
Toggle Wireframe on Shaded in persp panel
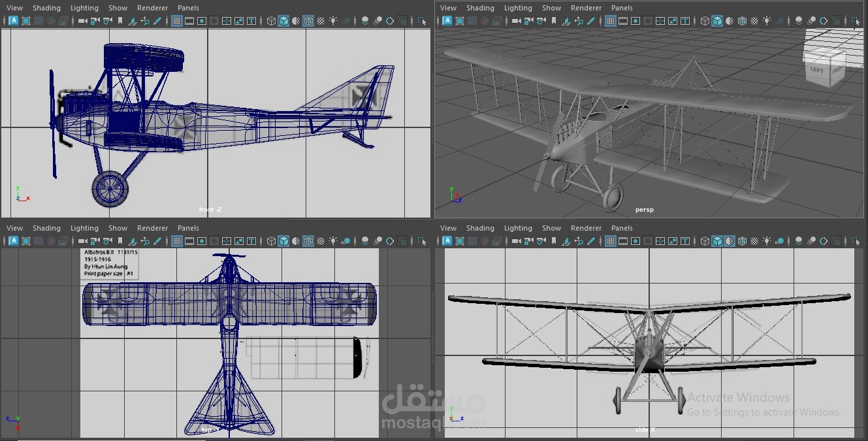coord(742,21)
